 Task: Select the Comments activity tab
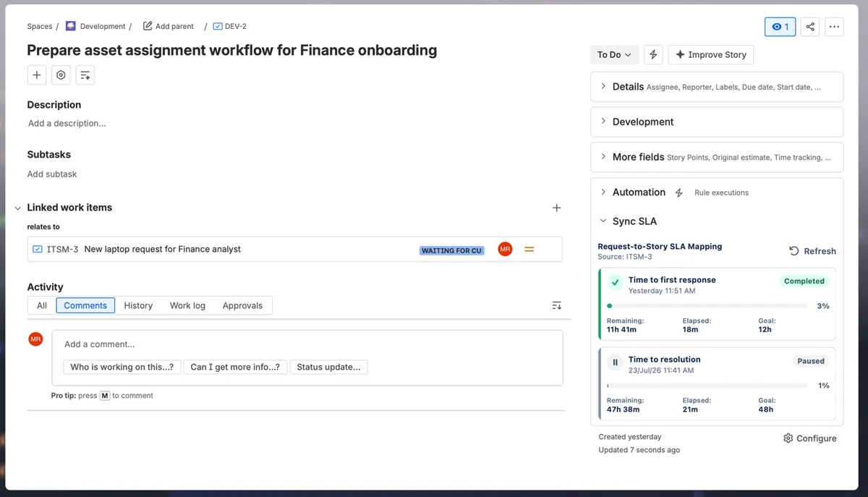point(85,305)
